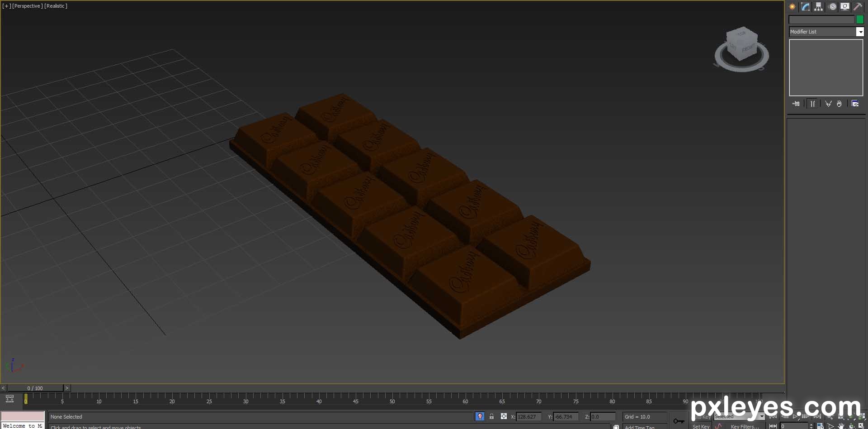Click the previous frame arrow on time slider
This screenshot has width=868, height=429.
3,388
